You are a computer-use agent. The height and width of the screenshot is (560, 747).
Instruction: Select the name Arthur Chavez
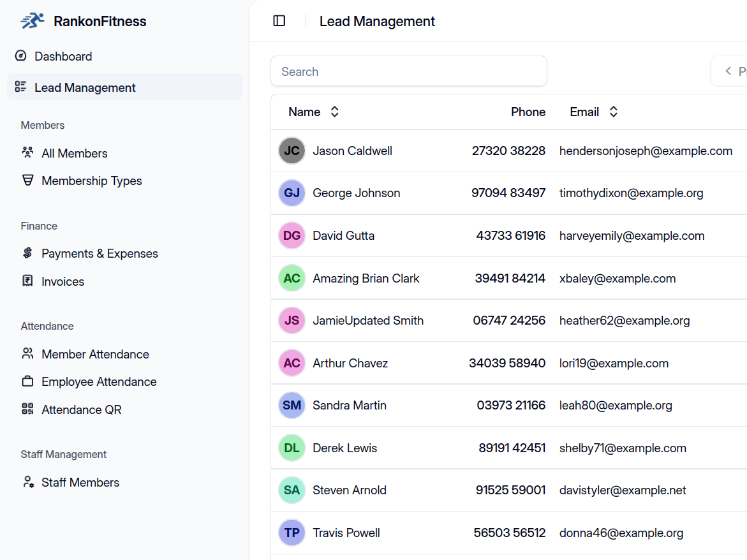350,363
